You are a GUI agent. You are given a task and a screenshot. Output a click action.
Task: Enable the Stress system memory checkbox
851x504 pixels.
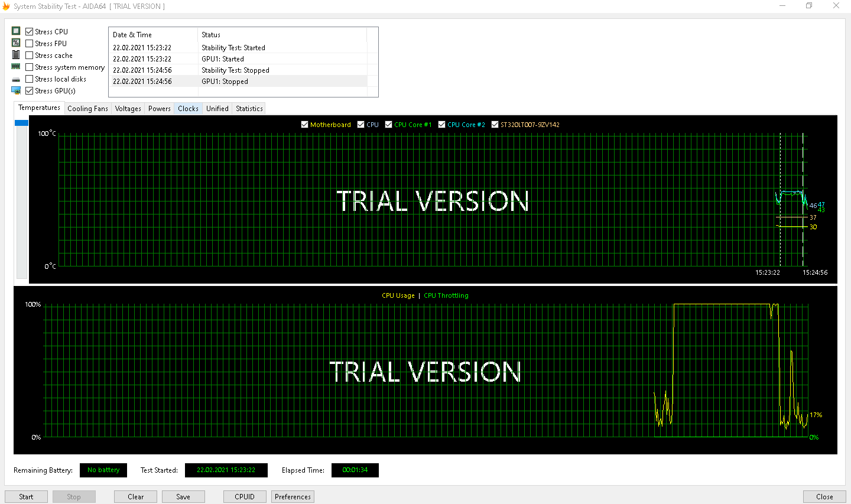pyautogui.click(x=29, y=67)
